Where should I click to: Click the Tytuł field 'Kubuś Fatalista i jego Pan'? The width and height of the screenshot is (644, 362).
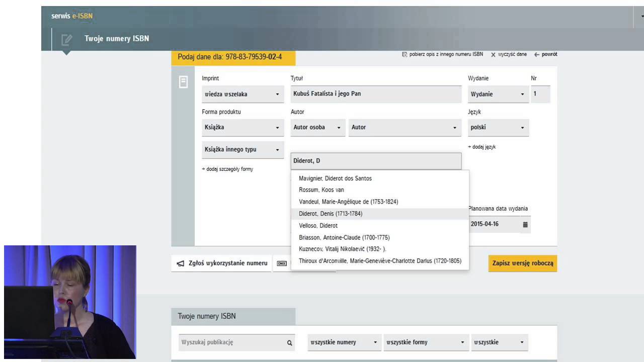point(376,94)
